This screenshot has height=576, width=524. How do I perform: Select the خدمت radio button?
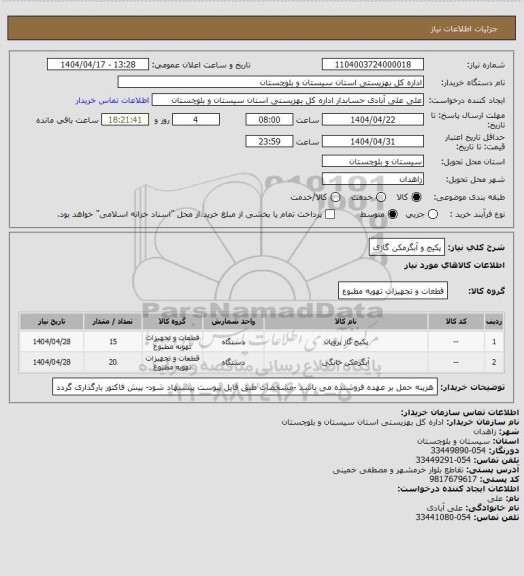[381, 197]
